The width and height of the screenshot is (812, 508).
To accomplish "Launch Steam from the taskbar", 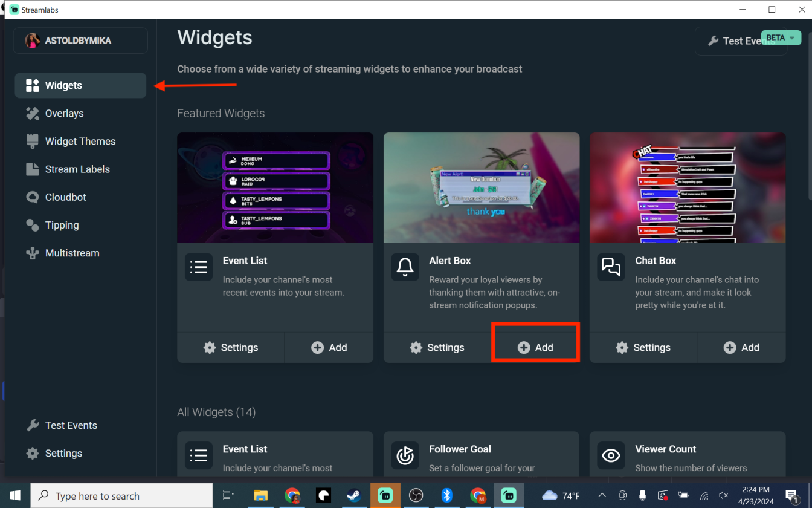I will (x=353, y=495).
